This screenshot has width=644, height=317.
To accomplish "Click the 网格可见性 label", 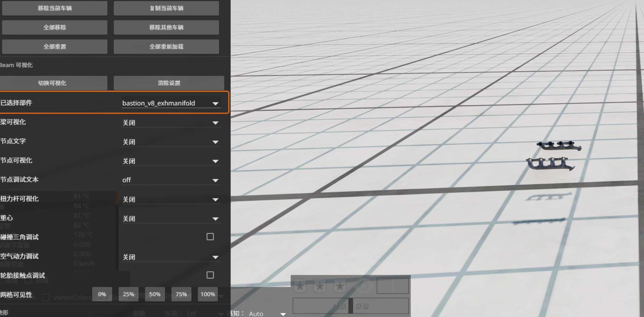I will point(16,295).
